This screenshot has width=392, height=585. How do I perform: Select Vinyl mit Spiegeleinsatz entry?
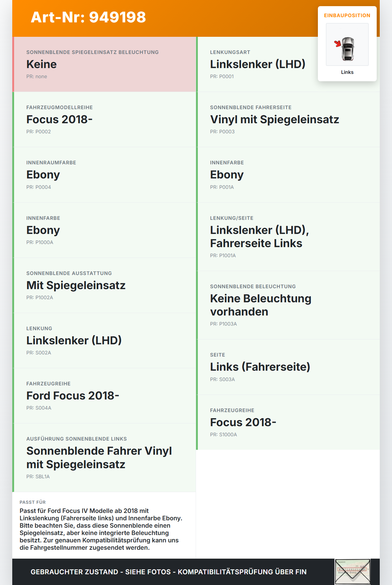pyautogui.click(x=288, y=120)
